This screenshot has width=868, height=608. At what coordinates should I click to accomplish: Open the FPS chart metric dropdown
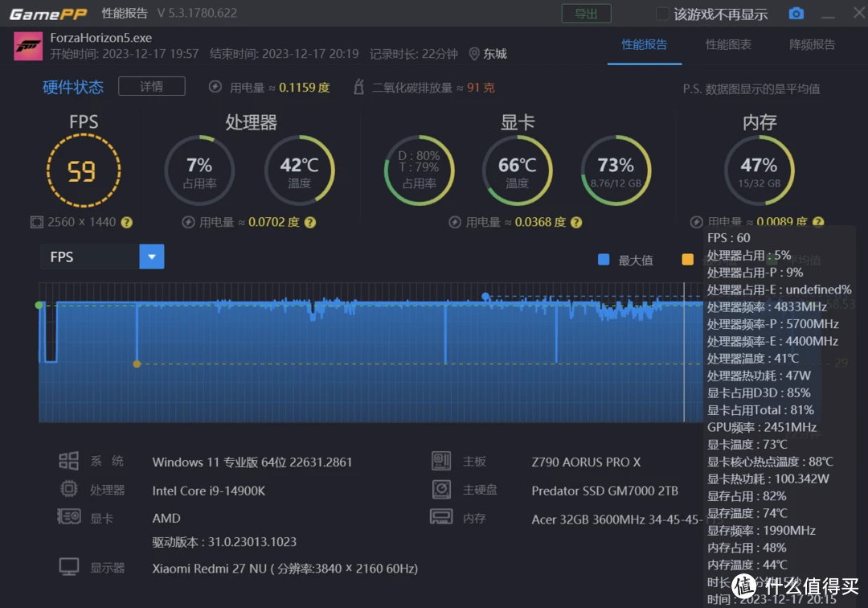coord(152,257)
